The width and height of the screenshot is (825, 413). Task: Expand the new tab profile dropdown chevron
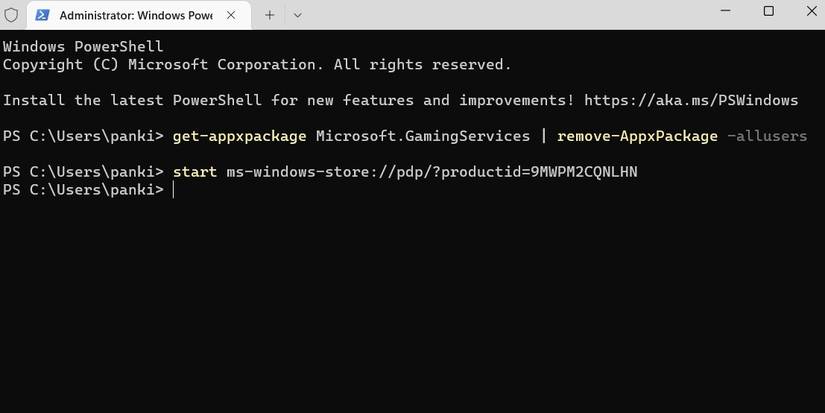click(297, 15)
